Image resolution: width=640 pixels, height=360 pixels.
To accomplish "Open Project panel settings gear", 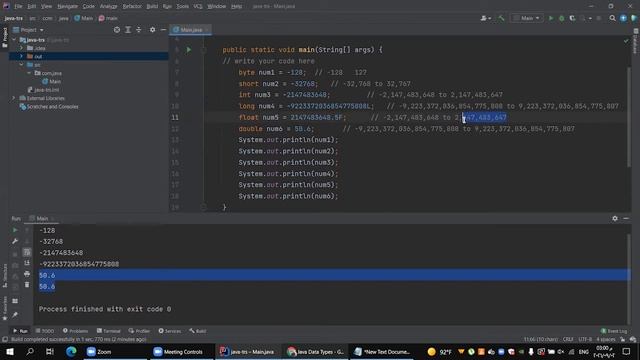I will [x=152, y=30].
